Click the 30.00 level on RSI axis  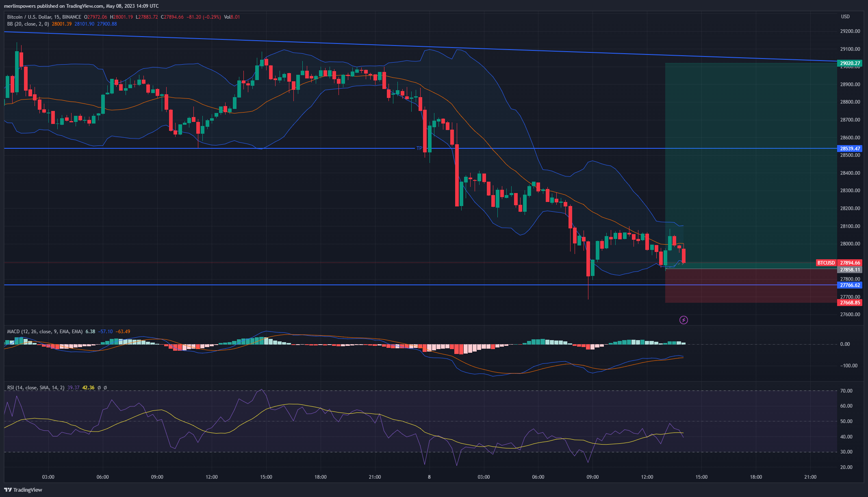pos(846,452)
